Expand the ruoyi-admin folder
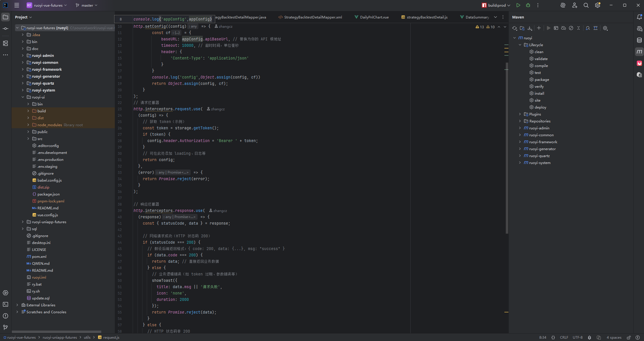 [23, 55]
